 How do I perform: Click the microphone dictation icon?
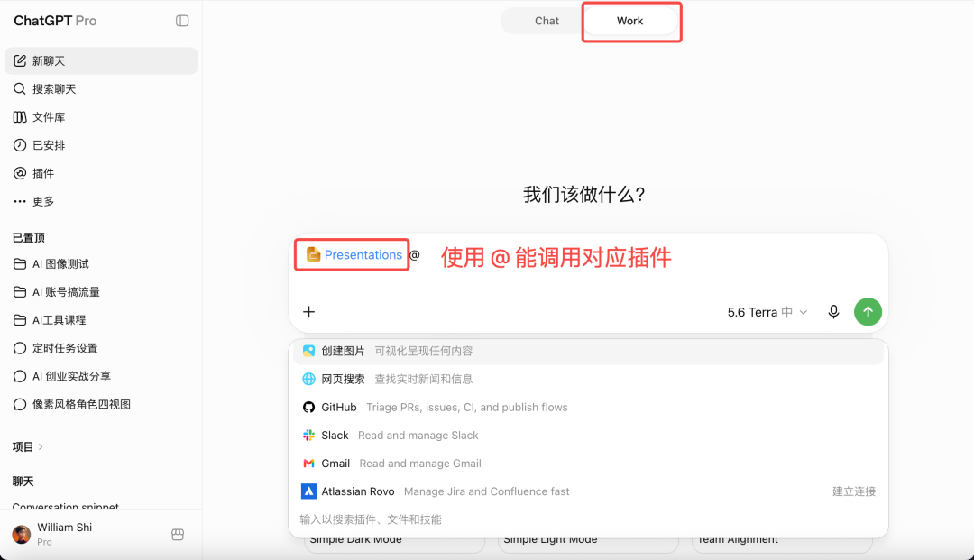point(833,312)
